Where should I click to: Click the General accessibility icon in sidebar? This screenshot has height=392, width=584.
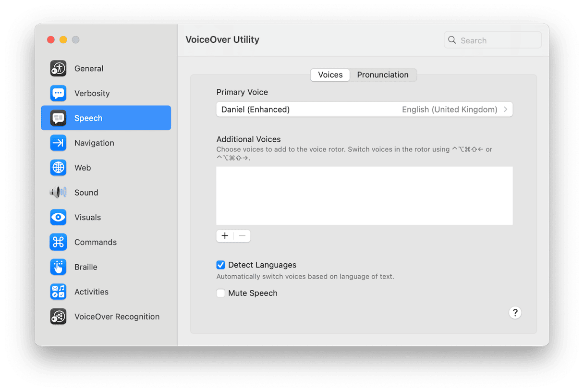[58, 69]
